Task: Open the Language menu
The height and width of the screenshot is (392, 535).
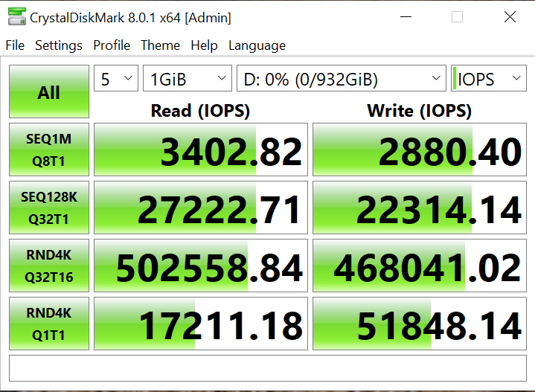Action: (257, 45)
